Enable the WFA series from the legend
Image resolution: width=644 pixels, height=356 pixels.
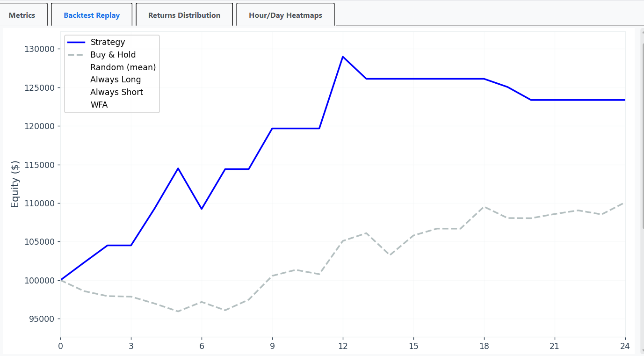tap(99, 104)
